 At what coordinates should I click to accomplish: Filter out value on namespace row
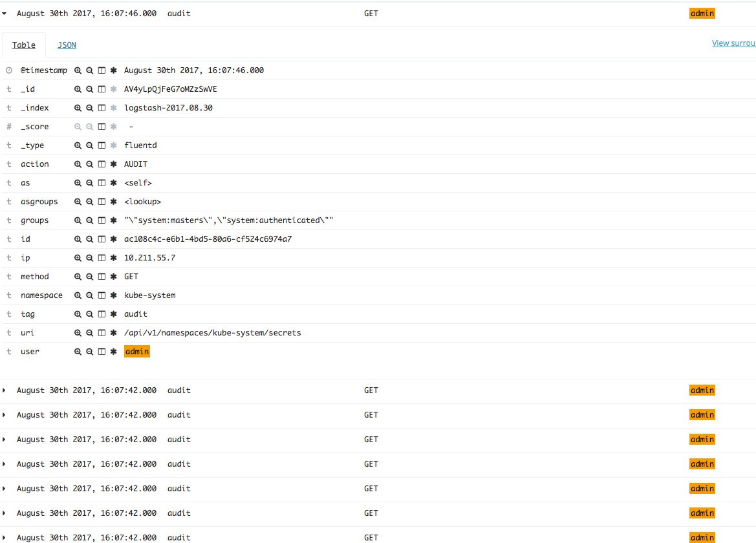(x=90, y=296)
